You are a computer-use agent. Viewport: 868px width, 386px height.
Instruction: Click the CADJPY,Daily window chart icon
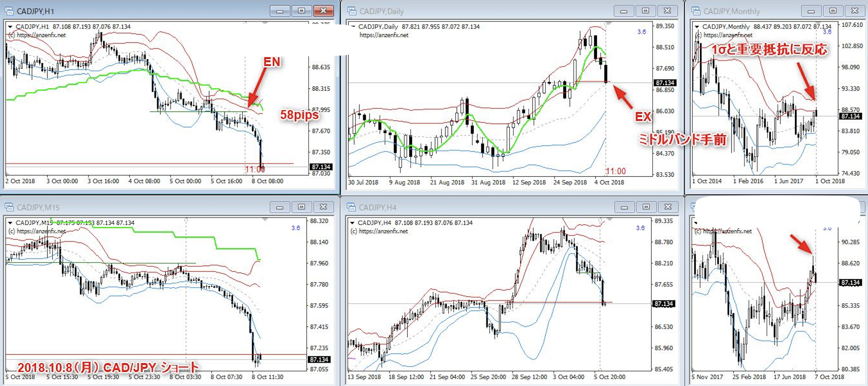click(x=352, y=11)
